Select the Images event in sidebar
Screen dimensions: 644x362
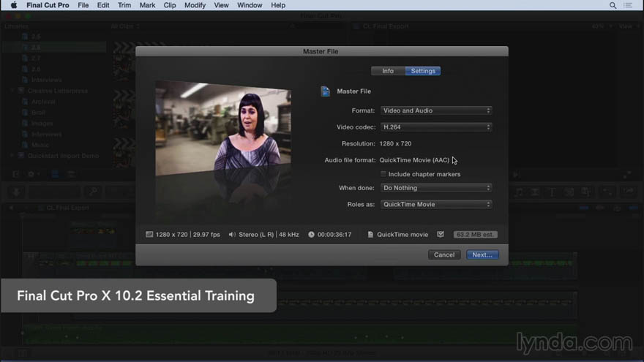42,123
